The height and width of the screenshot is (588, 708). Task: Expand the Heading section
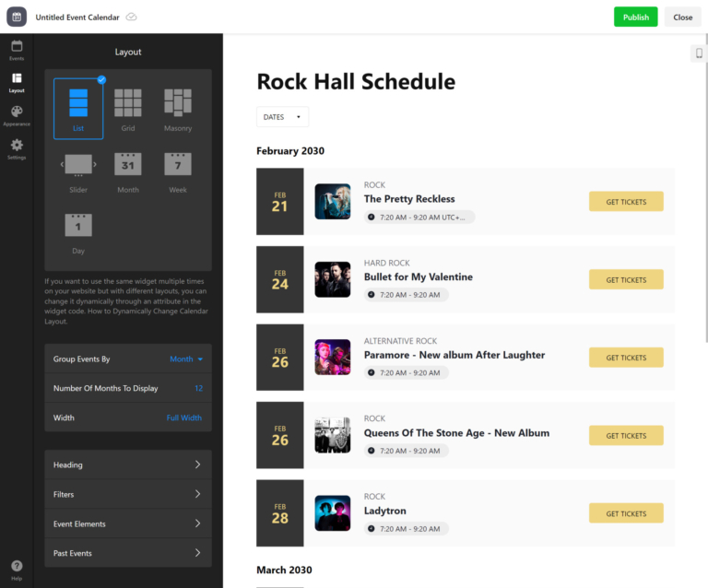pyautogui.click(x=128, y=465)
